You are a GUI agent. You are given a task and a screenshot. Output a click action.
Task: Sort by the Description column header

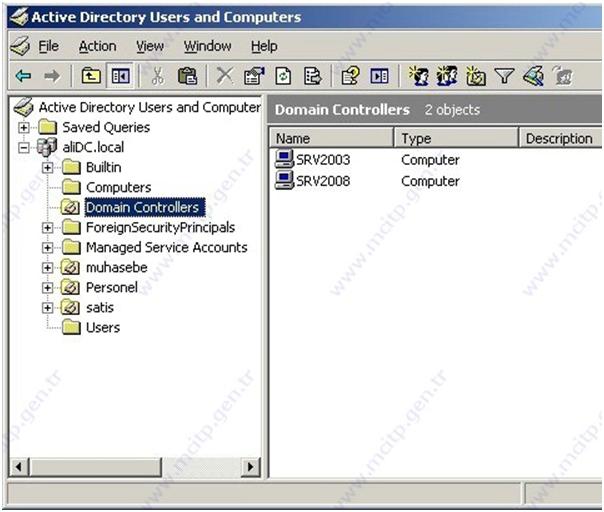560,138
